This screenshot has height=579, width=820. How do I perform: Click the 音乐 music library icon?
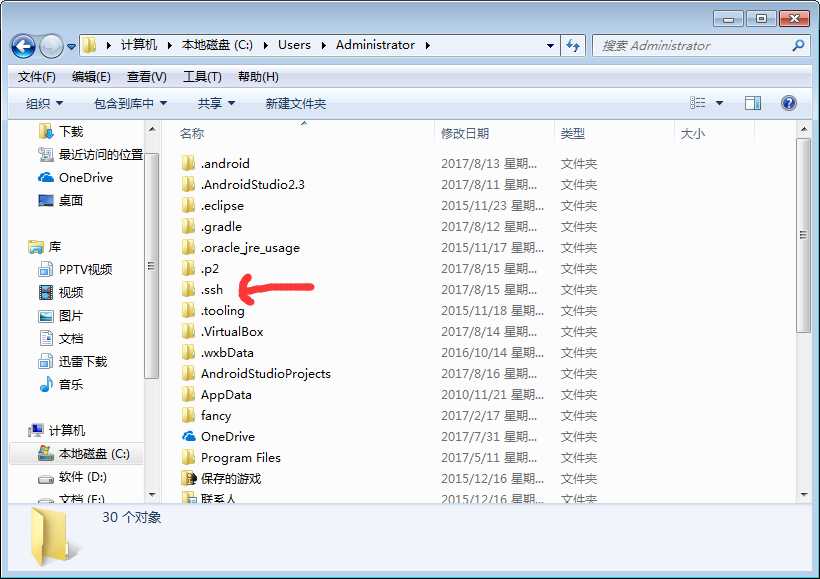(x=46, y=384)
